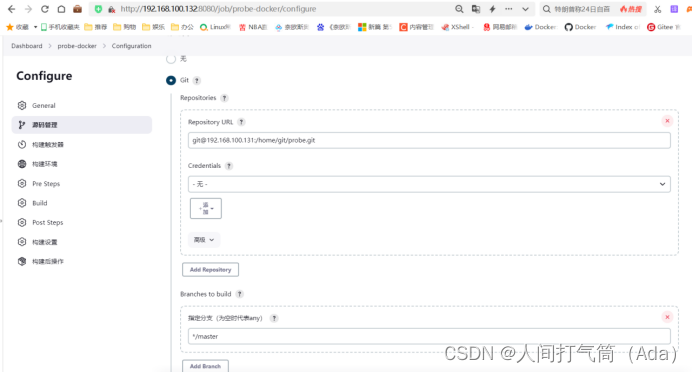Click the scissors screenshot icon
Viewport: 692px width, 373px height.
(x=658, y=9)
